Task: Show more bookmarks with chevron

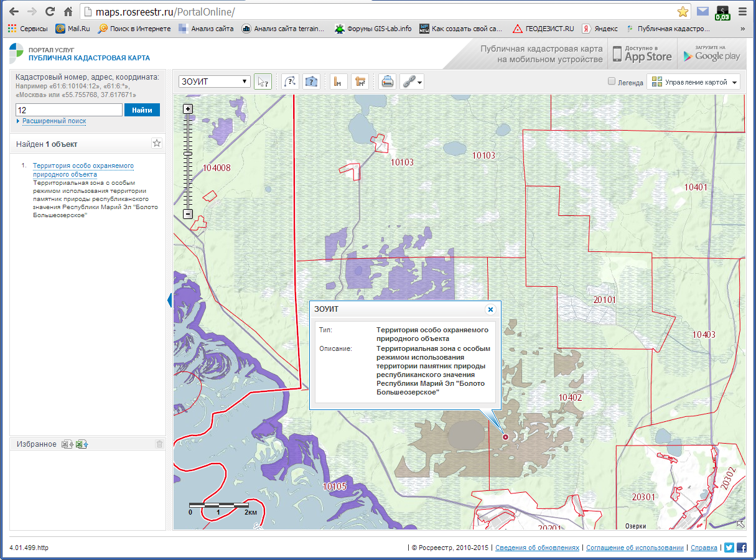Action: [x=742, y=29]
